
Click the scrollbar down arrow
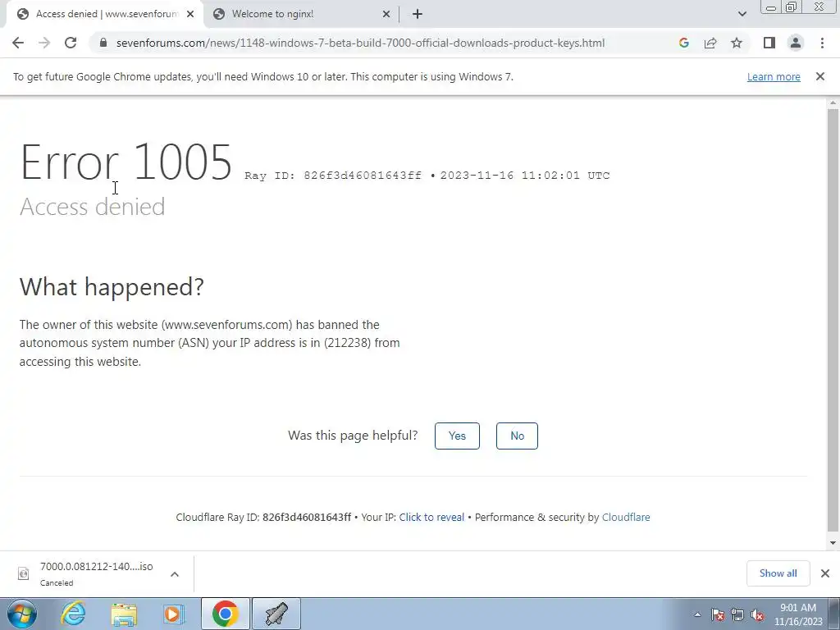(x=833, y=543)
